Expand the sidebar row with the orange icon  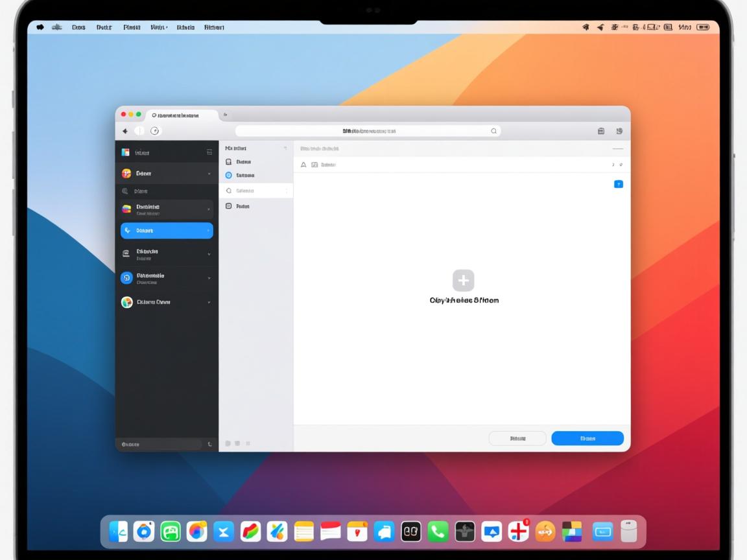[x=209, y=174]
